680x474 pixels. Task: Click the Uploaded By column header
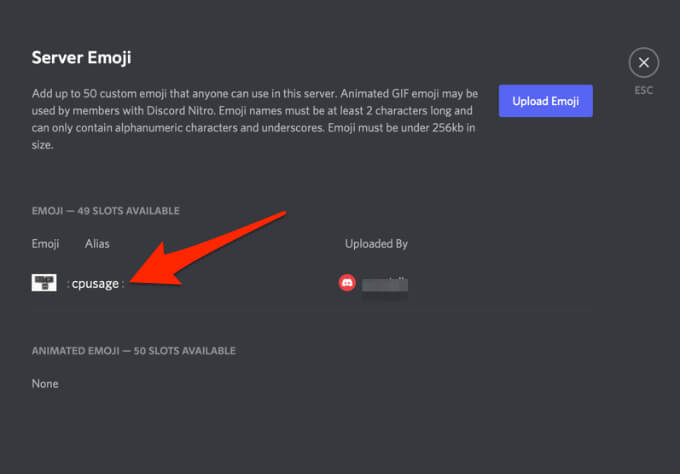pyautogui.click(x=376, y=243)
